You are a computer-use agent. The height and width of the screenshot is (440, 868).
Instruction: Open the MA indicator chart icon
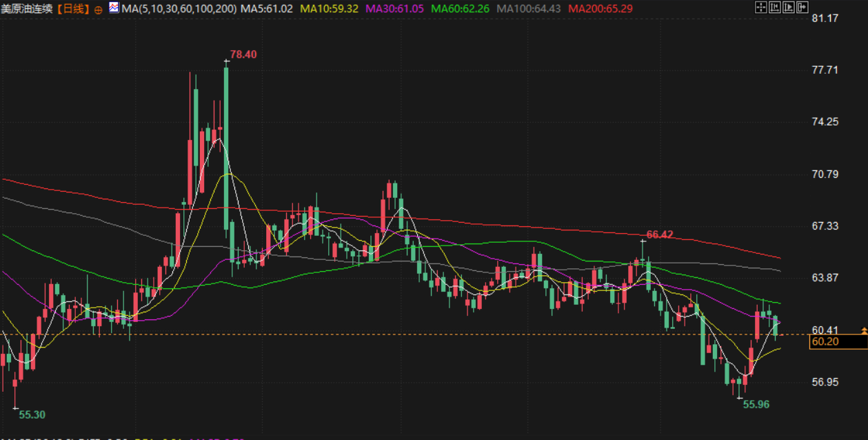(114, 8)
